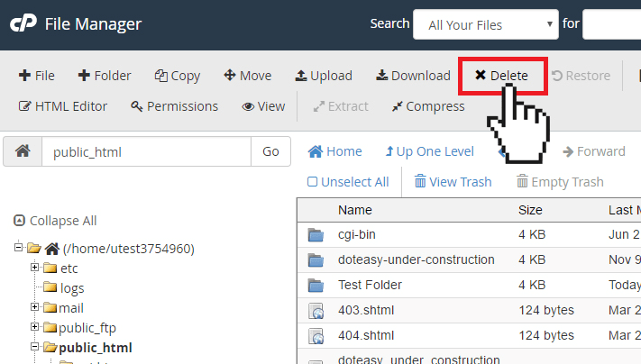641x364 pixels.
Task: Click the Forward navigation link
Action: [x=594, y=151]
